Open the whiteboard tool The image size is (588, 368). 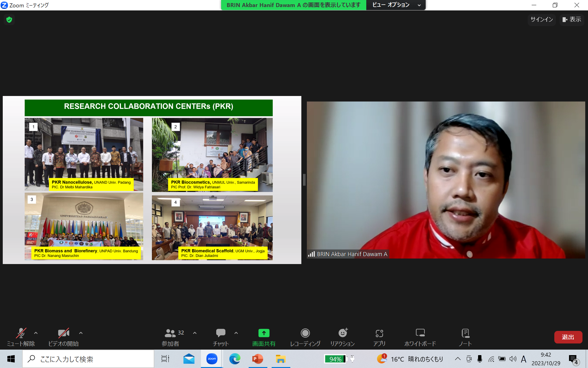pyautogui.click(x=420, y=337)
